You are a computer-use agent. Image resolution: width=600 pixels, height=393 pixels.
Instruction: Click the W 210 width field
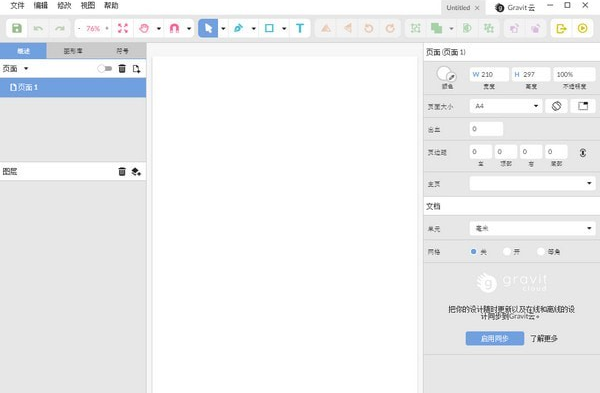pos(489,74)
